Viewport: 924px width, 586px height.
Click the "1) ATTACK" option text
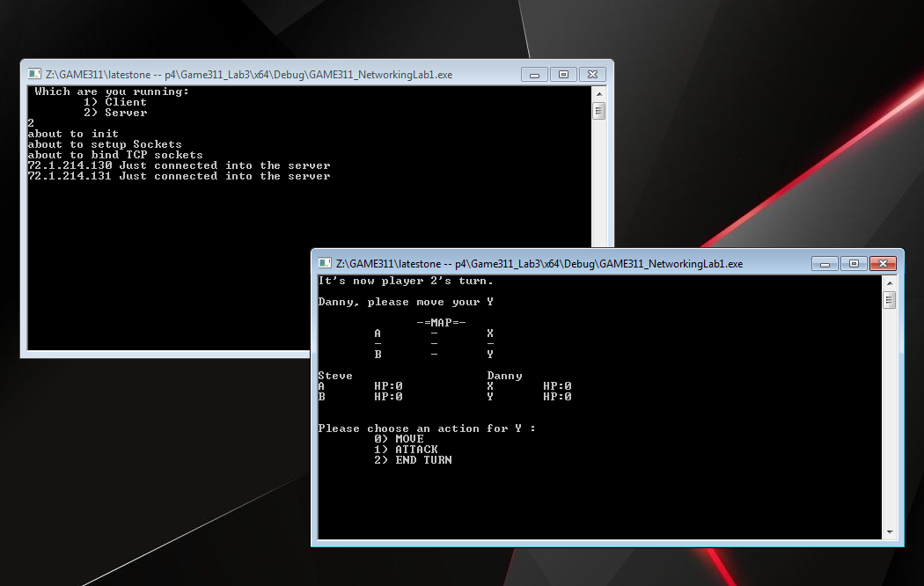click(x=406, y=450)
